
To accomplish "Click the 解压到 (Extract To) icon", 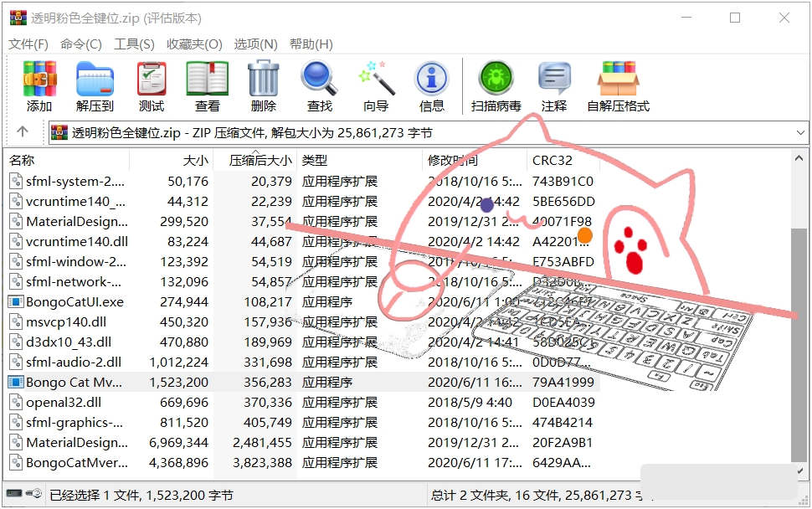I will tap(95, 86).
